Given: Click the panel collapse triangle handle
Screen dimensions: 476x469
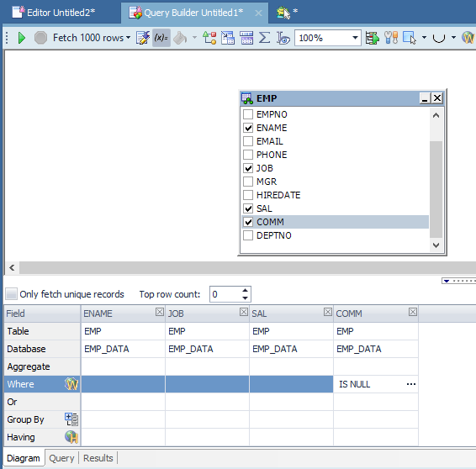Looking at the screenshot, I should point(447,281).
